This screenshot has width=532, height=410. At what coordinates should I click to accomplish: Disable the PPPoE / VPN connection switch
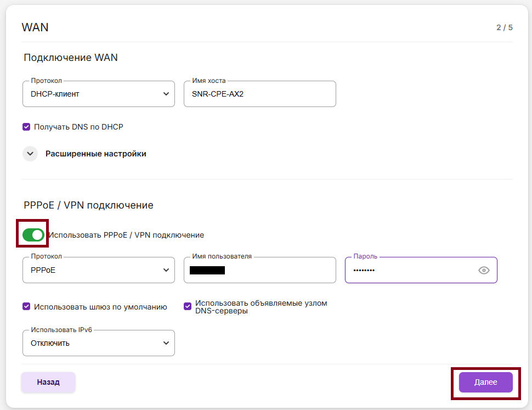[x=33, y=235]
